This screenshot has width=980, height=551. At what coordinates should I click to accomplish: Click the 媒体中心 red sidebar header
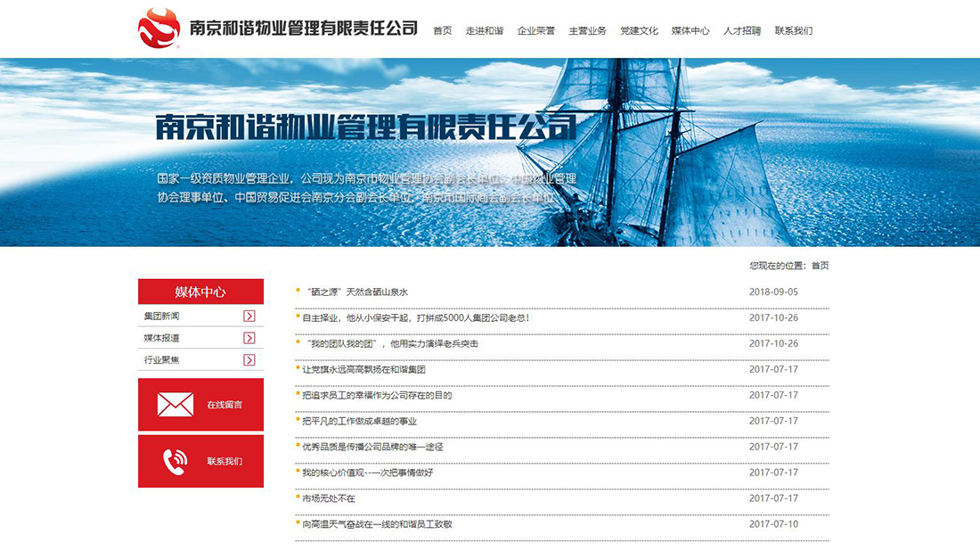pyautogui.click(x=200, y=291)
